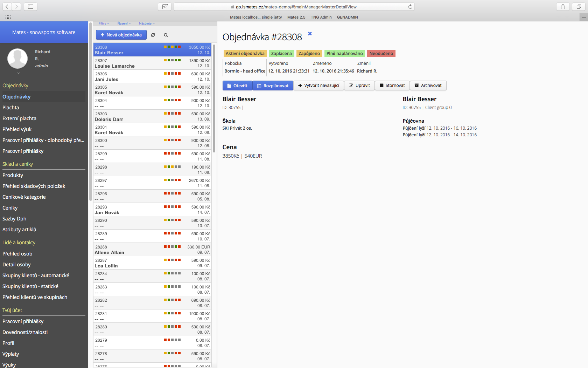Screen dimensions: 588x368
Task: Open Skupiny klientů - statické
Action: [30, 286]
